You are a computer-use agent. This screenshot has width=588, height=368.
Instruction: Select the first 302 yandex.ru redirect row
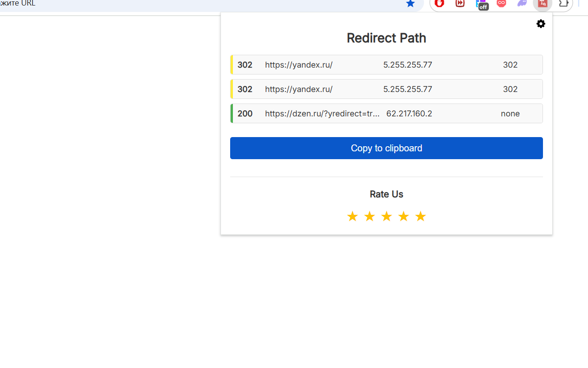[386, 65]
